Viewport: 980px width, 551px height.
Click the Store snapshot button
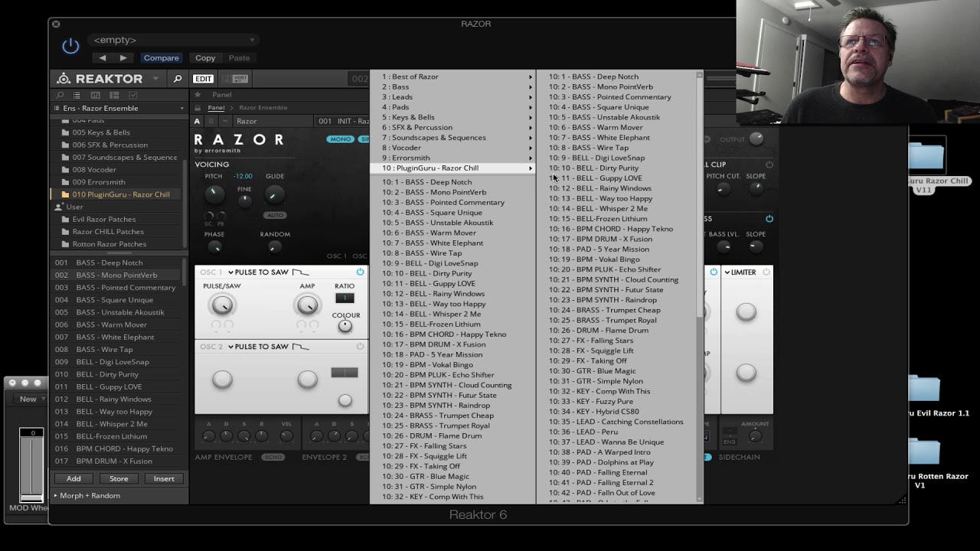[119, 478]
